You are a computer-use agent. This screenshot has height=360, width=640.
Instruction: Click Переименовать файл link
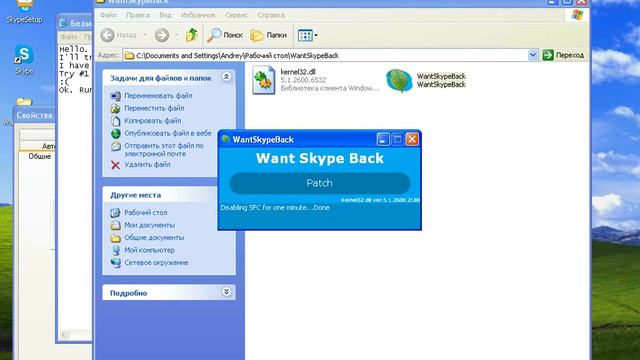pos(158,96)
